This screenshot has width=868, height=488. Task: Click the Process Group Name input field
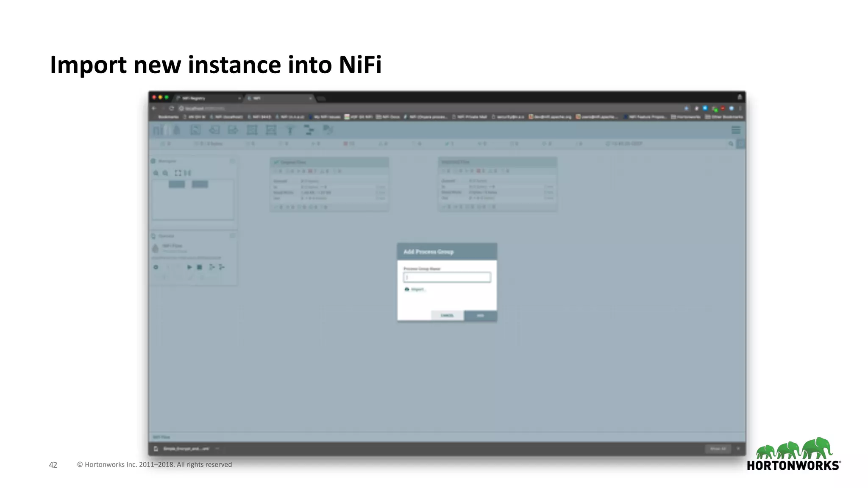tap(447, 277)
